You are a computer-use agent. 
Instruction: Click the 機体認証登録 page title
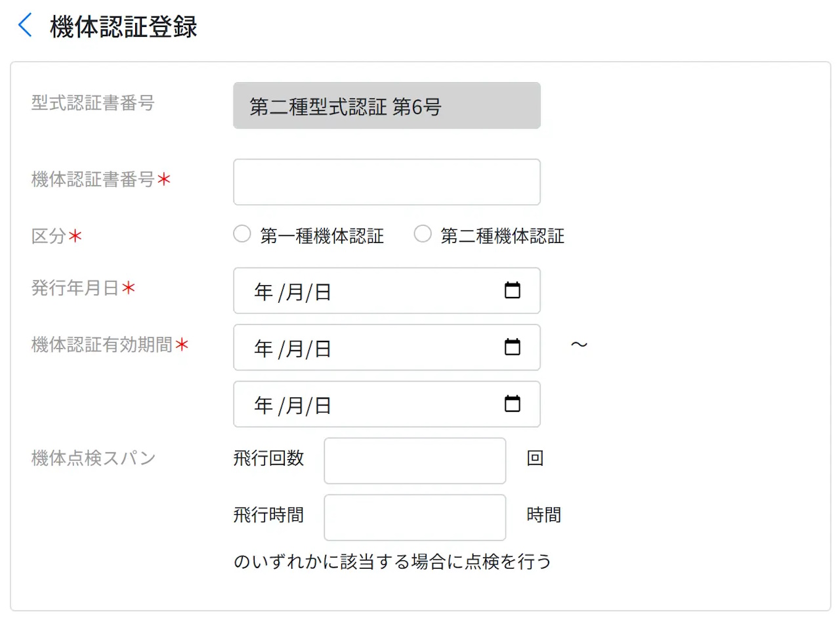(123, 27)
